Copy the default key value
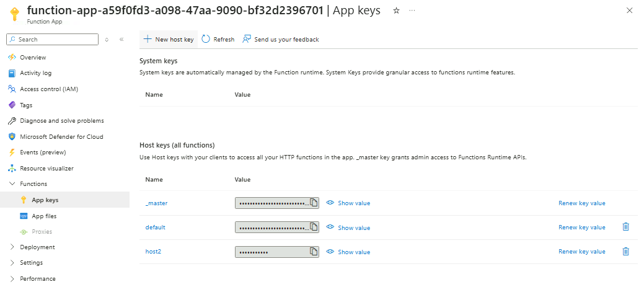Viewport: 644px width, 287px height. [x=314, y=227]
